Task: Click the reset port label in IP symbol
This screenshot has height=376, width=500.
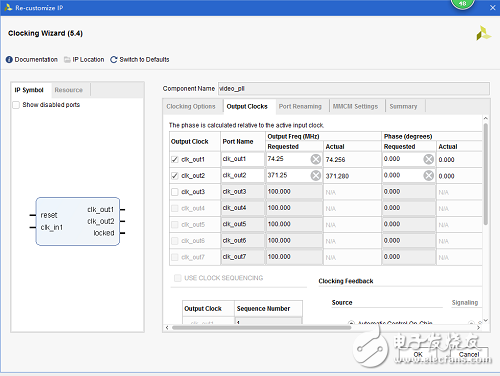Action: (x=49, y=215)
